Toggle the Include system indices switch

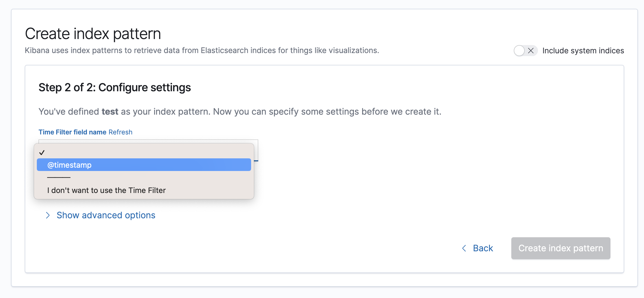pyautogui.click(x=525, y=51)
